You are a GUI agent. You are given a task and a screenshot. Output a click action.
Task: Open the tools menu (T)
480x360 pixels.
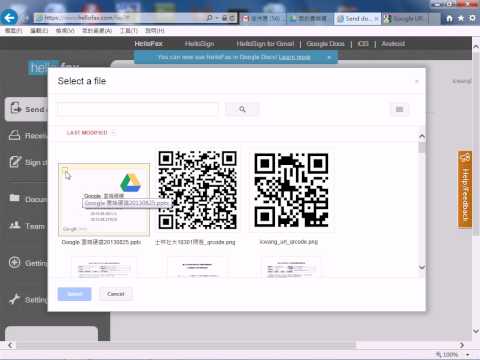coord(129,31)
